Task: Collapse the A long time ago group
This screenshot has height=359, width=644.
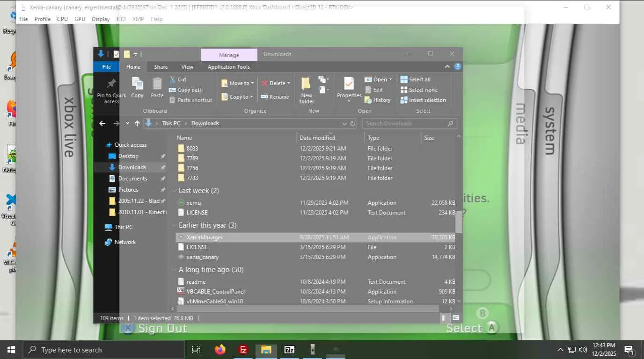Action: [x=174, y=270]
